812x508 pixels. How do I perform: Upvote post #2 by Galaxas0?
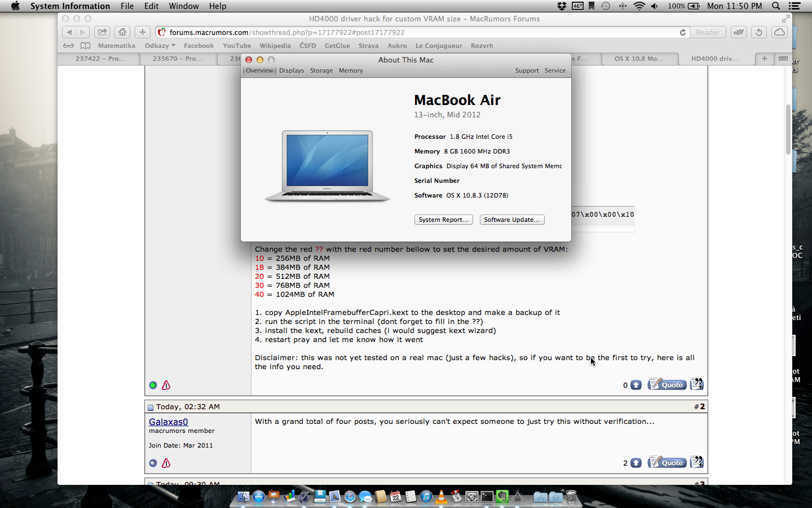pyautogui.click(x=636, y=463)
